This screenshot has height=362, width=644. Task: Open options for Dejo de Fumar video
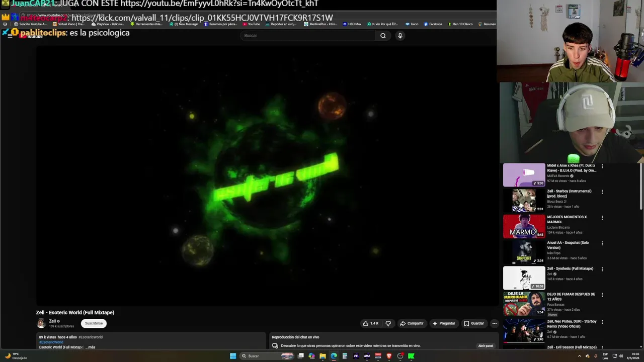[x=602, y=295]
